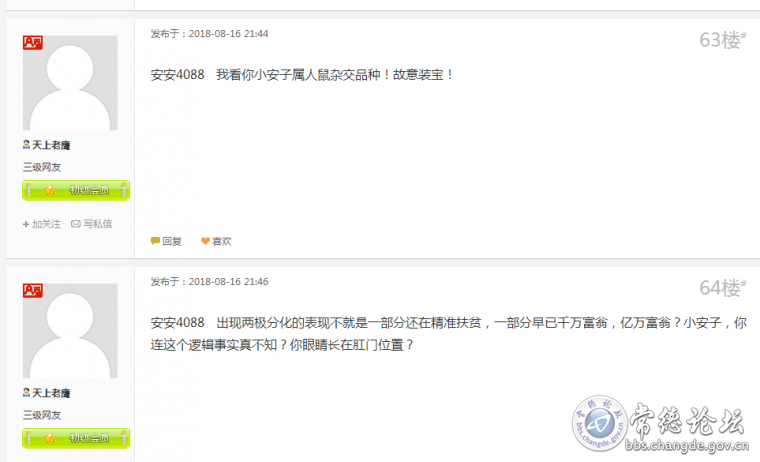760x462 pixels.
Task: Like post 63 with heart icon
Action: (205, 241)
